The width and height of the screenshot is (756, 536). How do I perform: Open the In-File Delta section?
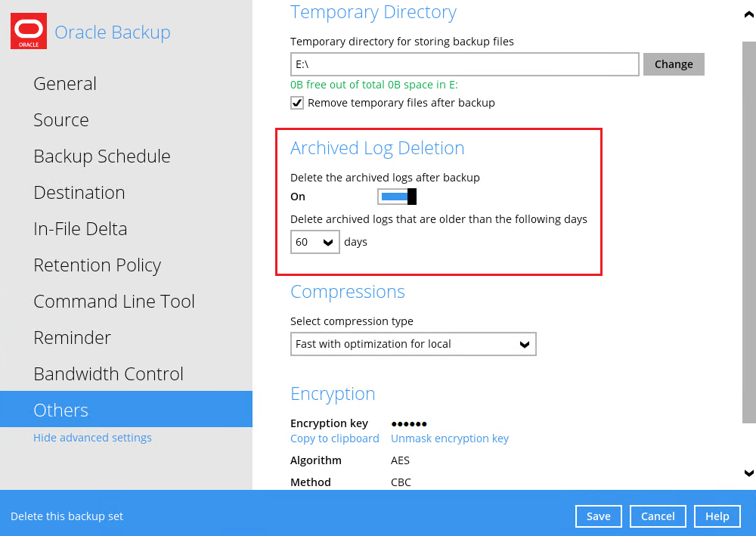tap(80, 229)
